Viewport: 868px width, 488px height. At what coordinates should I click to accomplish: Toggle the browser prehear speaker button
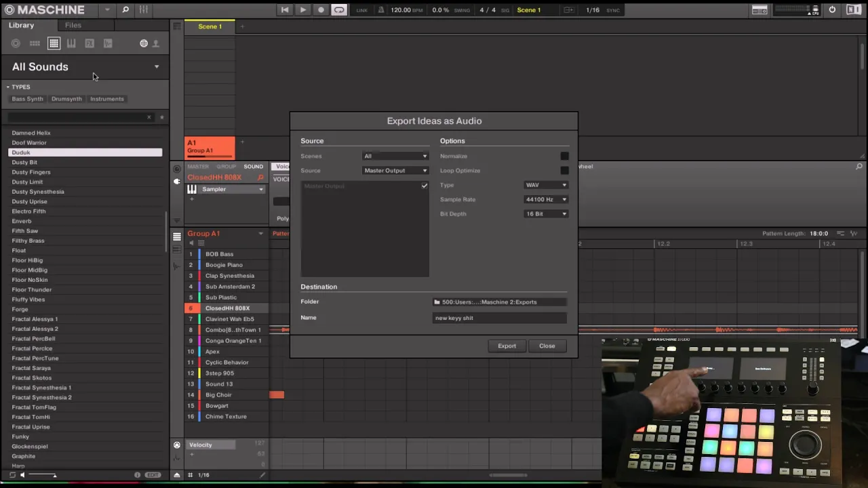22,475
